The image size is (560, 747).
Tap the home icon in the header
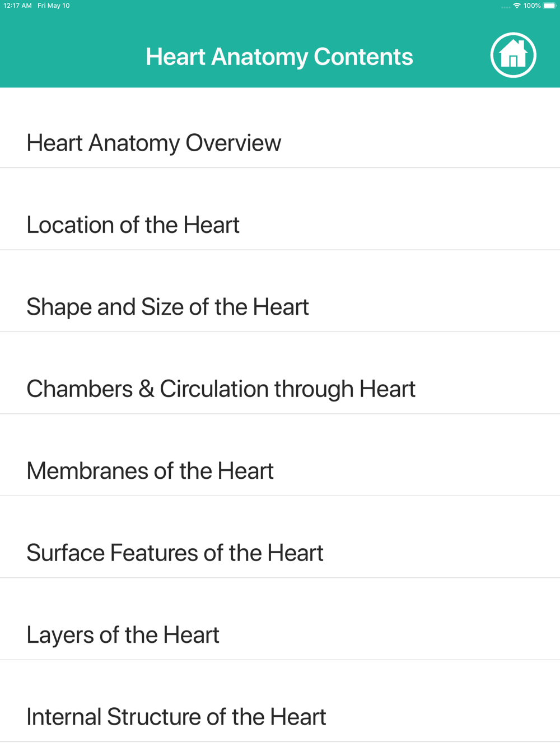click(514, 55)
